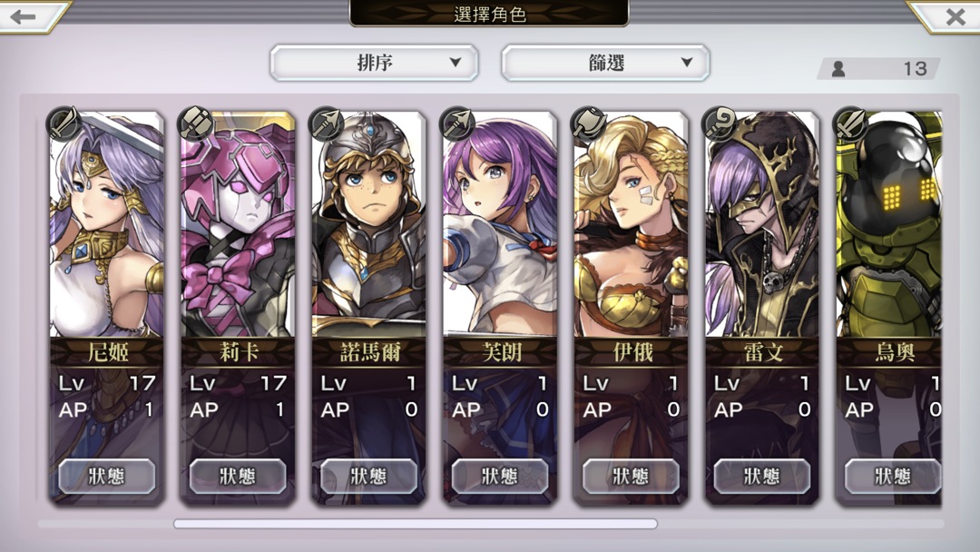The width and height of the screenshot is (980, 552).
Task: Open 狀態 status for 伊俄
Action: (x=631, y=477)
